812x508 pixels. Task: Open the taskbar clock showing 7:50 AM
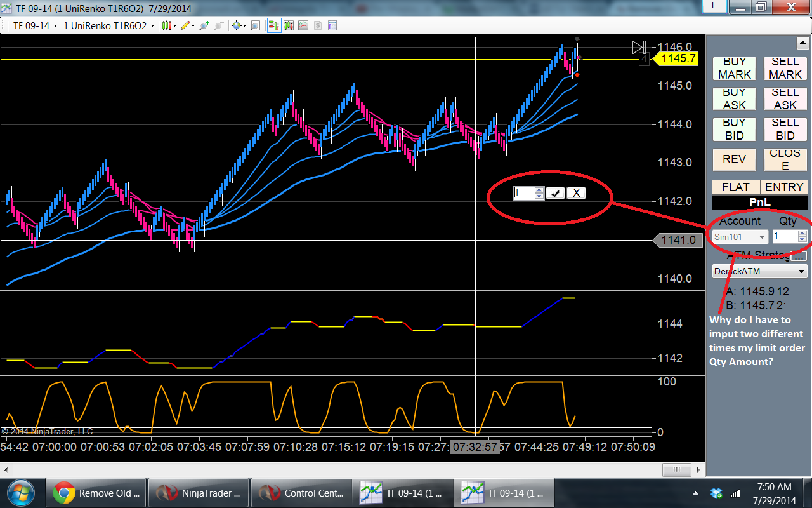(774, 493)
